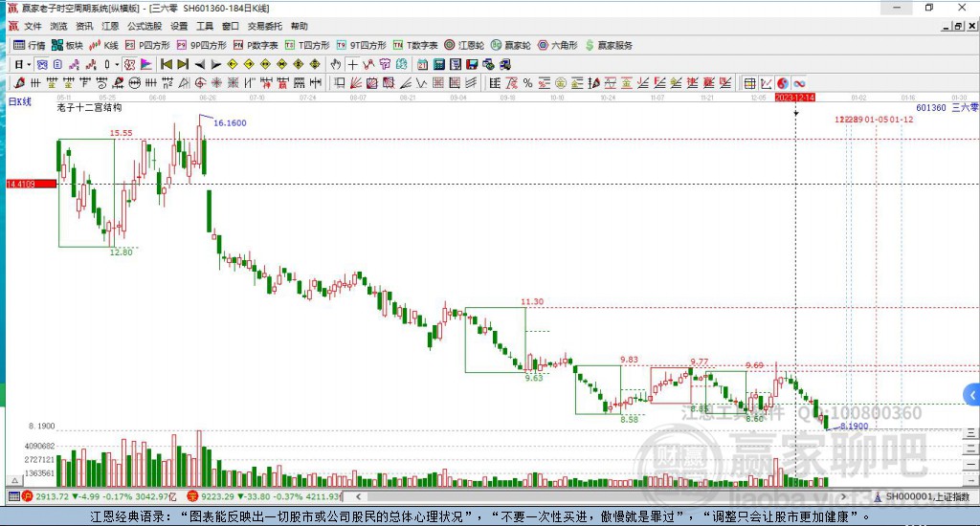Click the first yellow diamond arrow icon
Image resolution: width=980 pixels, height=526 pixels.
pos(233,64)
